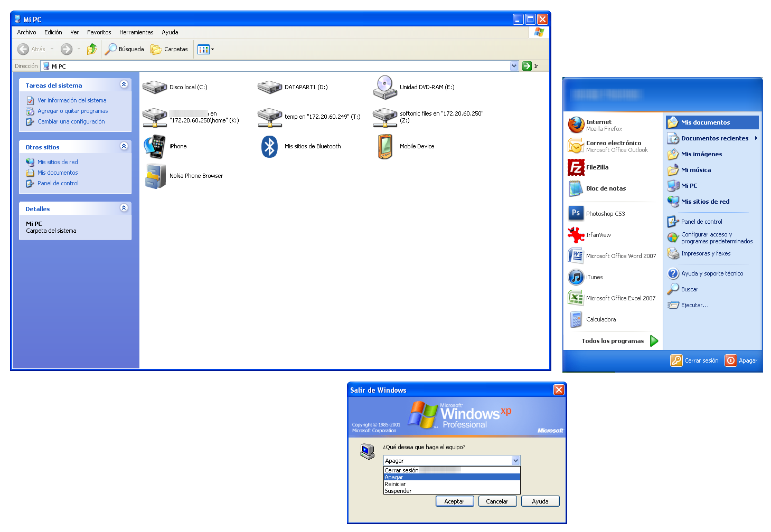Image resolution: width=771 pixels, height=532 pixels.
Task: Click the forward arrow in Mi PC toolbar
Action: coord(67,49)
